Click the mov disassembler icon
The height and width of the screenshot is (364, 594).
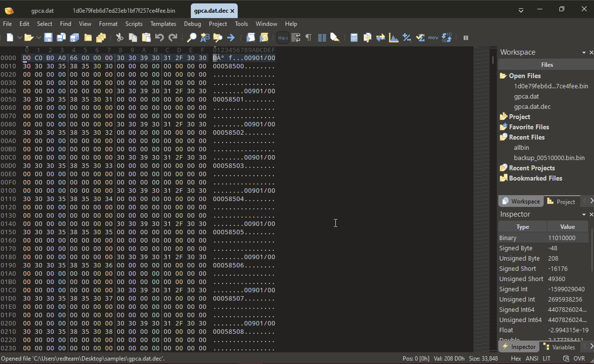pyautogui.click(x=433, y=38)
